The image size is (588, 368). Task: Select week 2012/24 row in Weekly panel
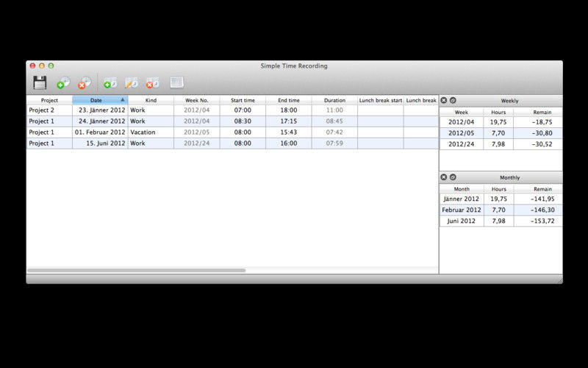tap(501, 144)
